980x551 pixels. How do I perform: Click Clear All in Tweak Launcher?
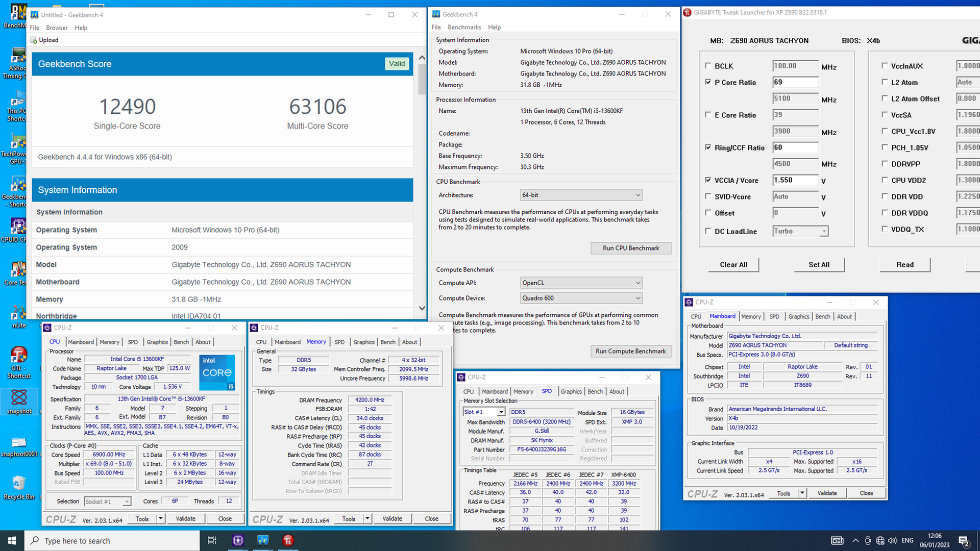click(x=733, y=265)
